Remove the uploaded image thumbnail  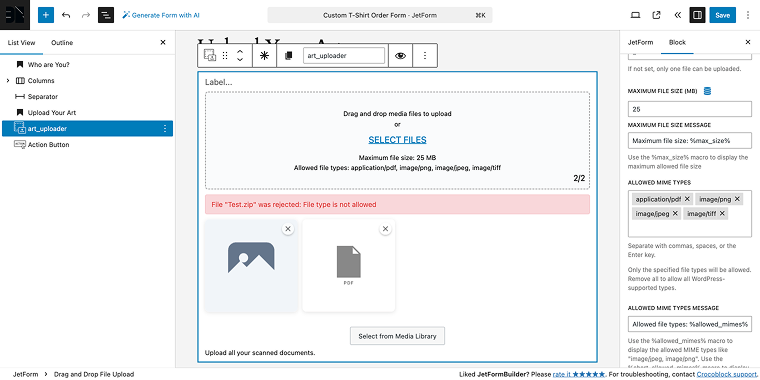288,229
